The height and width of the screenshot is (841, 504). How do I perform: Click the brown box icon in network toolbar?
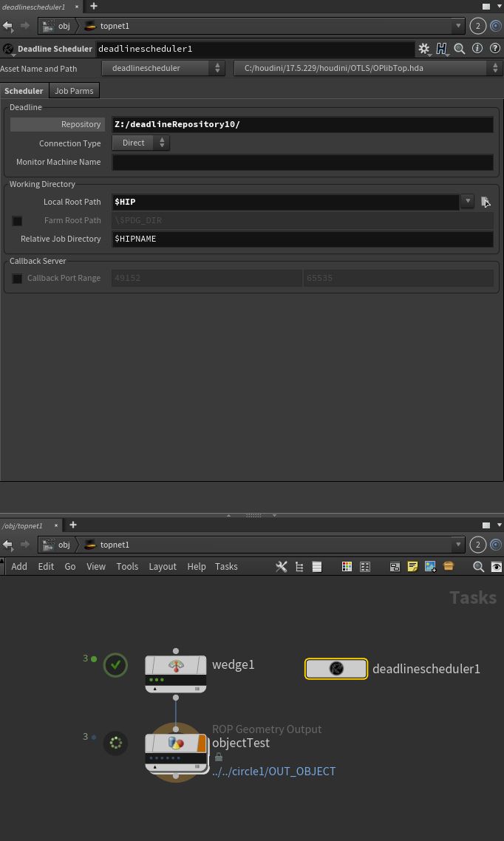(x=449, y=566)
